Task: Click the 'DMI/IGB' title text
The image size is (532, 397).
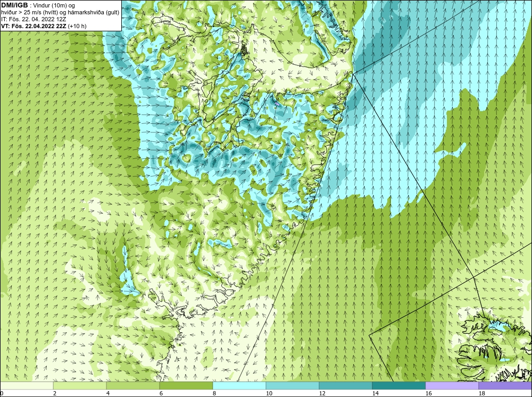Action: pyautogui.click(x=14, y=5)
